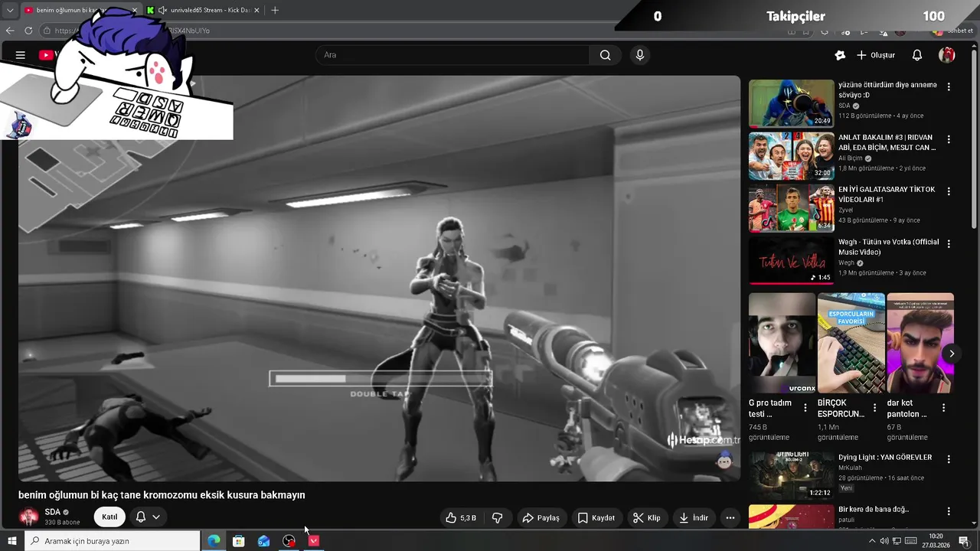Viewport: 980px width, 551px height.
Task: Open 'yüzüne öttürdüm diye anneme' video thumbnail
Action: pos(791,103)
